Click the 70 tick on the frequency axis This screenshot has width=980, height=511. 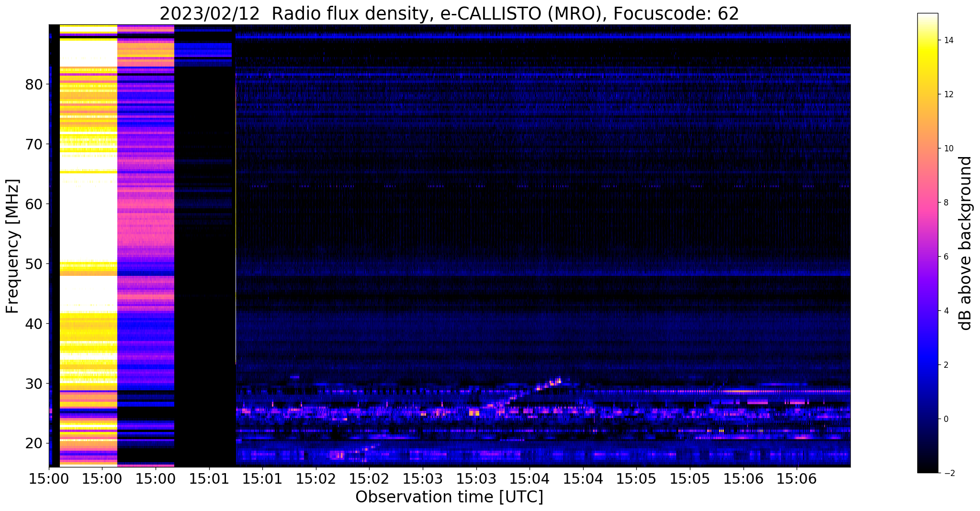pyautogui.click(x=34, y=144)
